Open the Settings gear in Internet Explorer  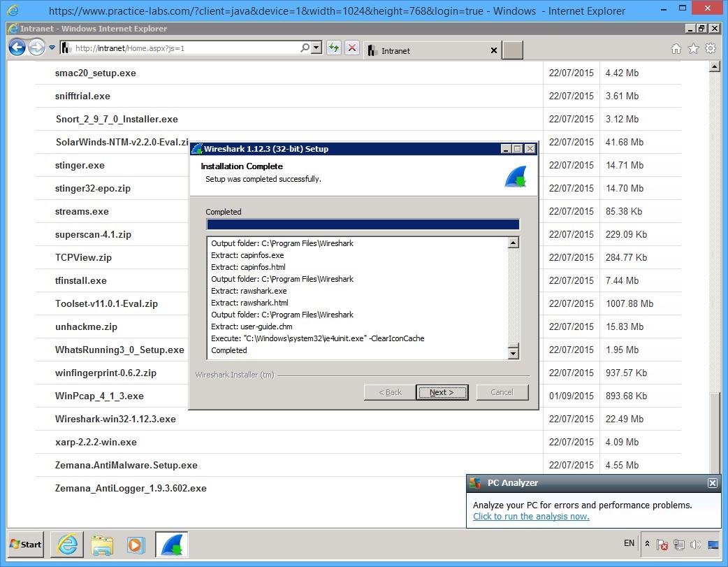711,50
